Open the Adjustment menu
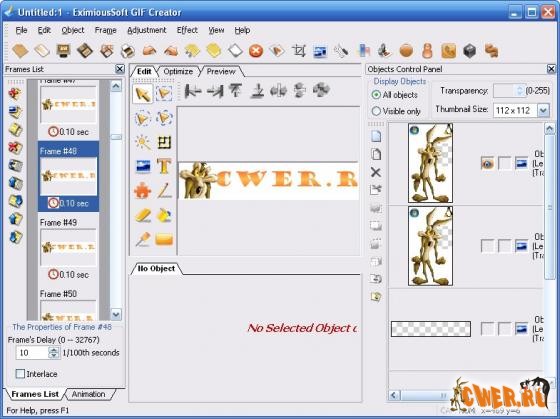Image resolution: width=560 pixels, height=419 pixels. 147,30
